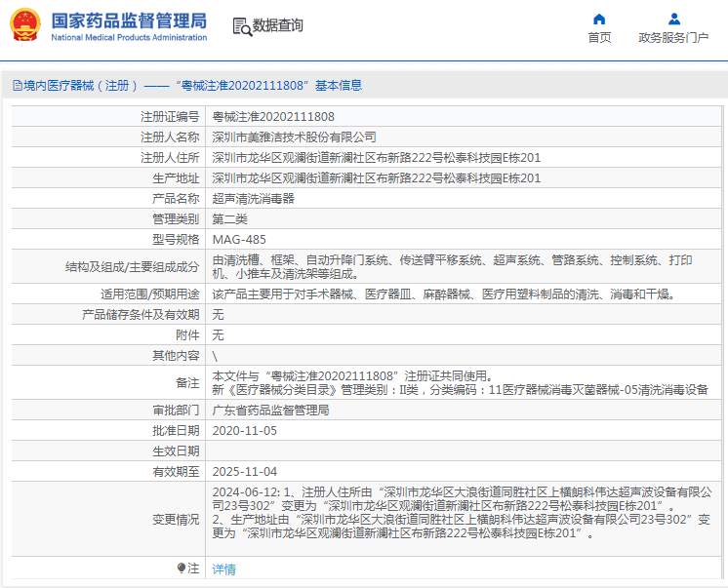Select expiry date 2025-11-04
The width and height of the screenshot is (728, 588).
pos(244,472)
